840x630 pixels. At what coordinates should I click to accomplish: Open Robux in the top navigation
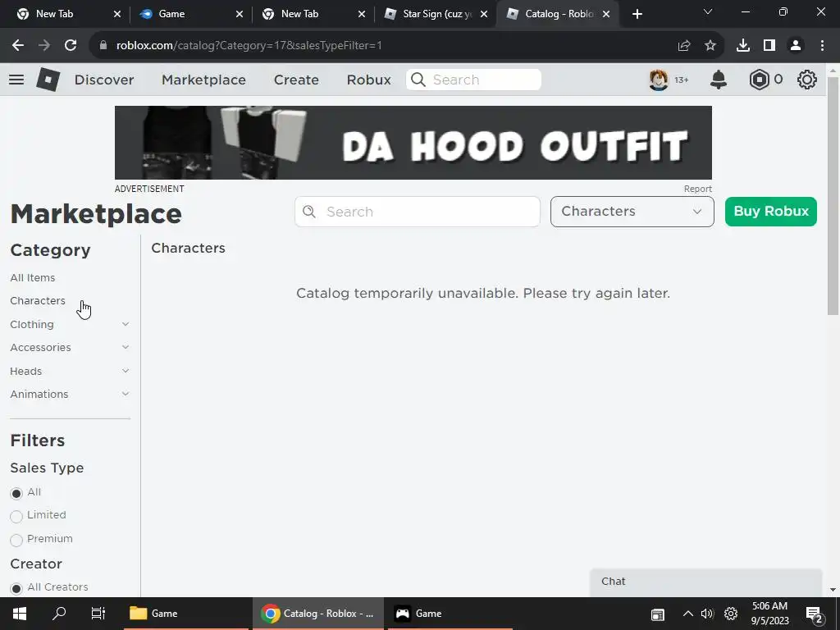[x=368, y=80]
